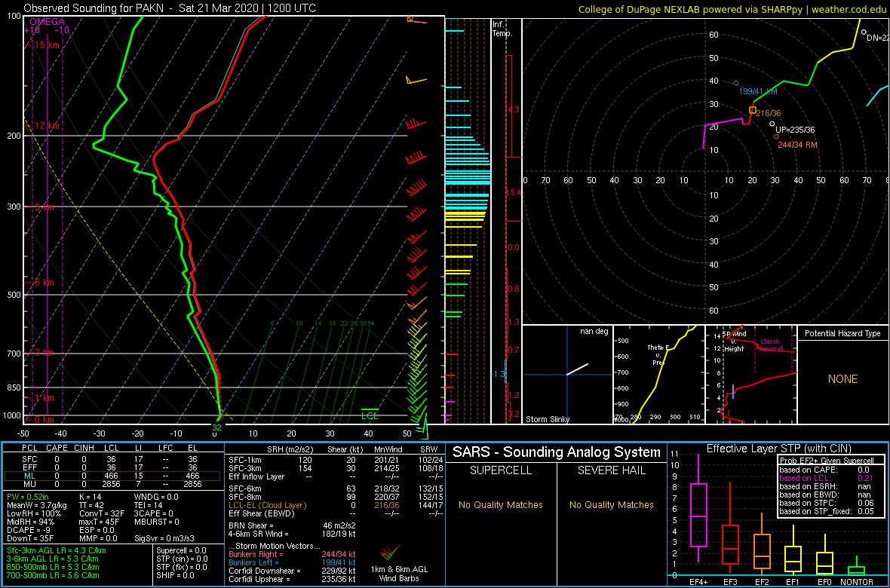The height and width of the screenshot is (588, 890).
Task: Click the SFC-6km kinematics row
Action: click(336, 488)
